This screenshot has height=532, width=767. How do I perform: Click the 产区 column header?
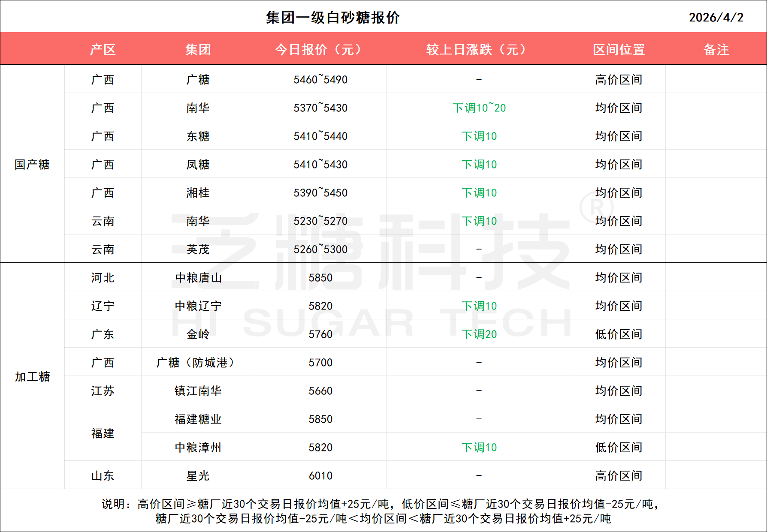click(x=103, y=49)
